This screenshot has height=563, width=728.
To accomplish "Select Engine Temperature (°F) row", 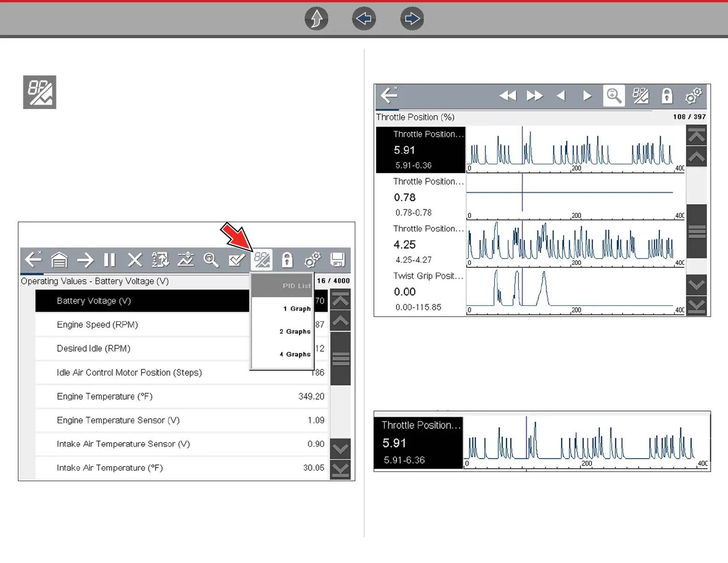I will pyautogui.click(x=182, y=396).
